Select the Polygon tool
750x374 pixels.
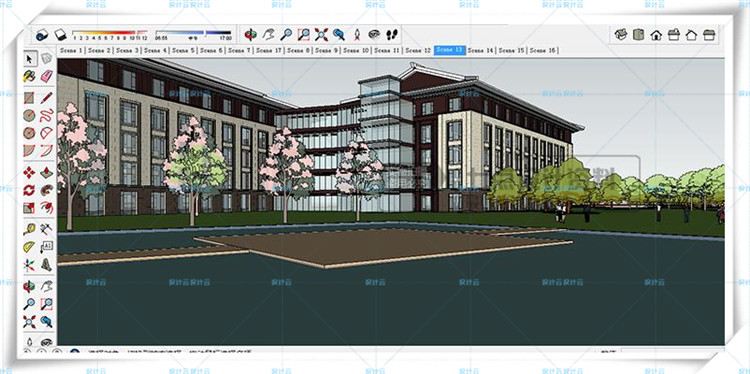click(29, 133)
